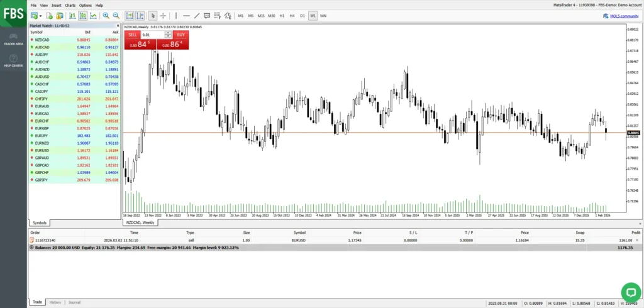The height and width of the screenshot is (308, 644).
Task: Set timeframe to M30
Action: point(272,16)
